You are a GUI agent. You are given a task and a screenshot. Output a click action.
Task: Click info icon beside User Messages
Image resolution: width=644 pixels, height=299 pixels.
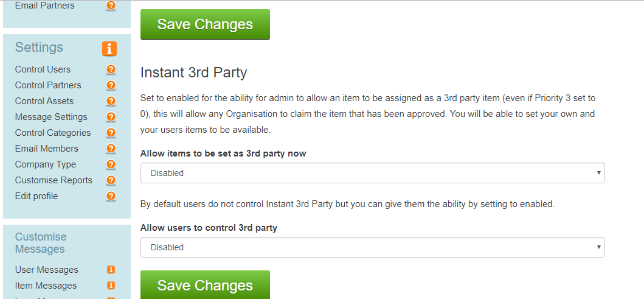tap(111, 270)
